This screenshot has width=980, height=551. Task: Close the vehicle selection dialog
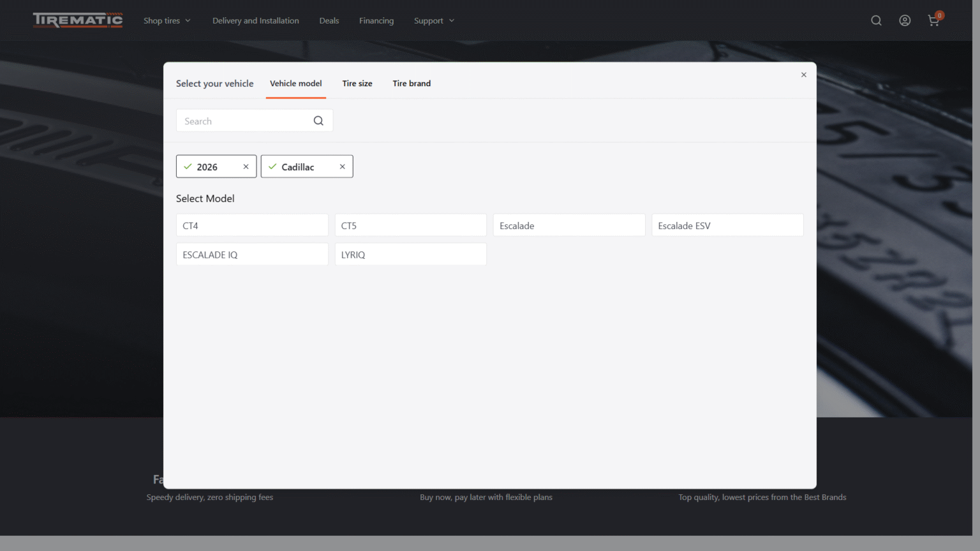click(x=804, y=75)
